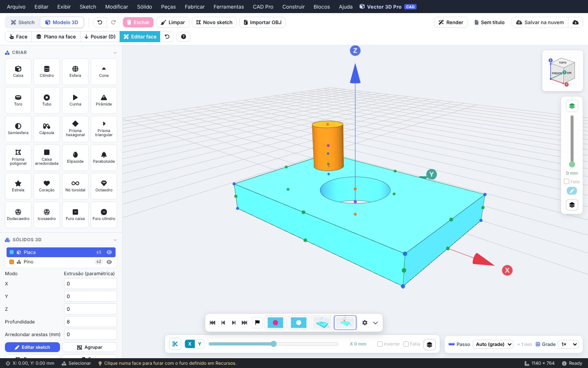The width and height of the screenshot is (588, 368).
Task: Expand the timeline chevron menu
Action: point(375,323)
